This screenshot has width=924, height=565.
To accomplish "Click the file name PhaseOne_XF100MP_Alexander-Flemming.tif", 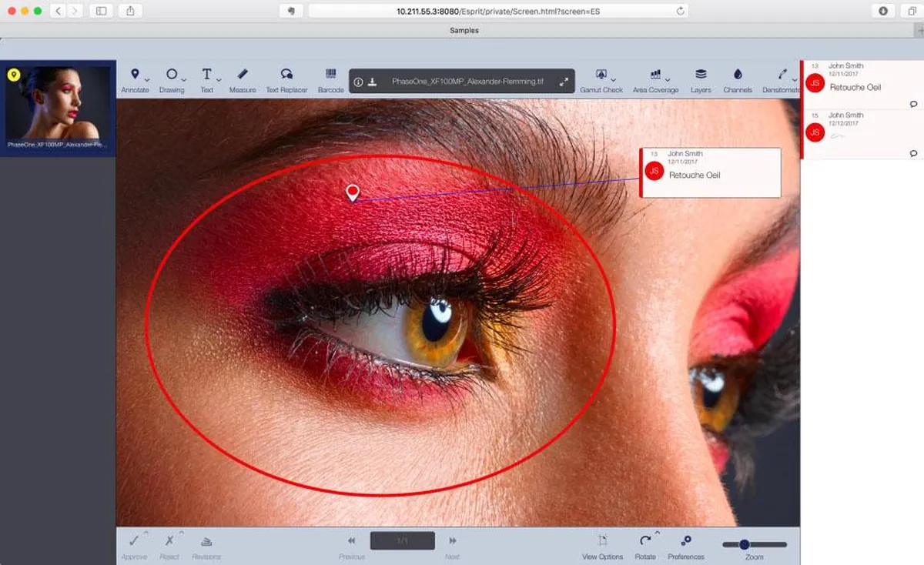I will point(467,82).
